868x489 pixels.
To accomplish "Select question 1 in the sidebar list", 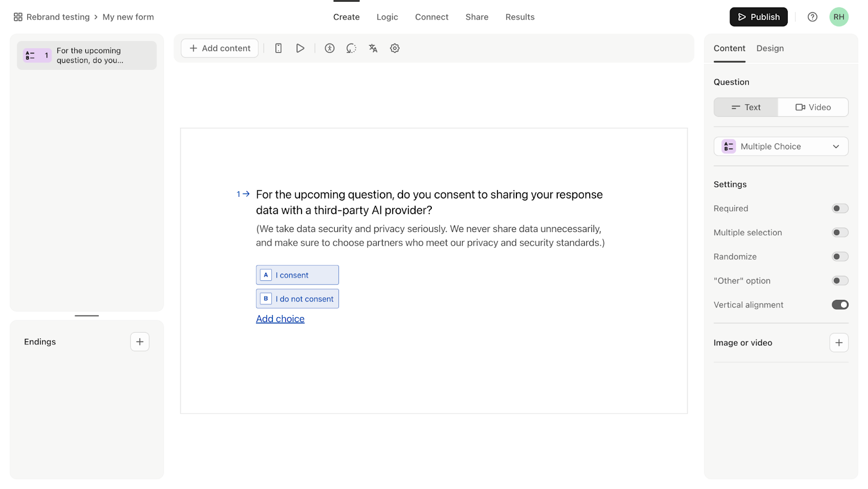I will coord(87,55).
